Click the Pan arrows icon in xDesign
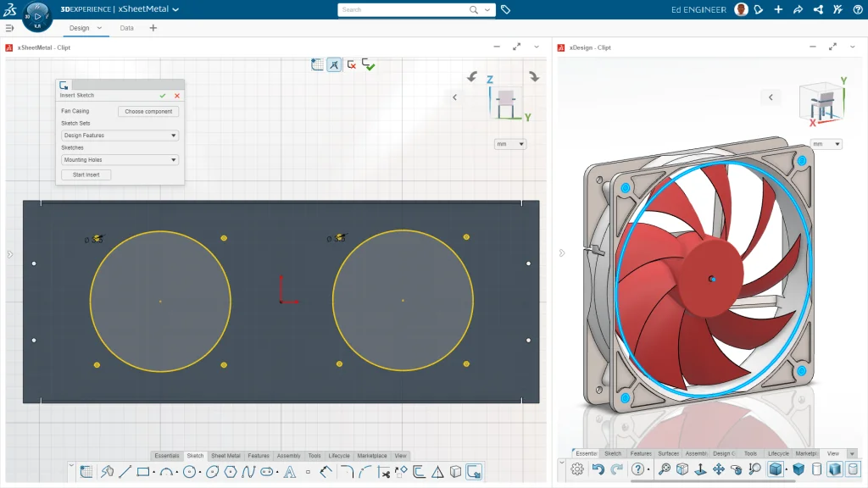Viewport: 868px width, 488px height. 718,469
